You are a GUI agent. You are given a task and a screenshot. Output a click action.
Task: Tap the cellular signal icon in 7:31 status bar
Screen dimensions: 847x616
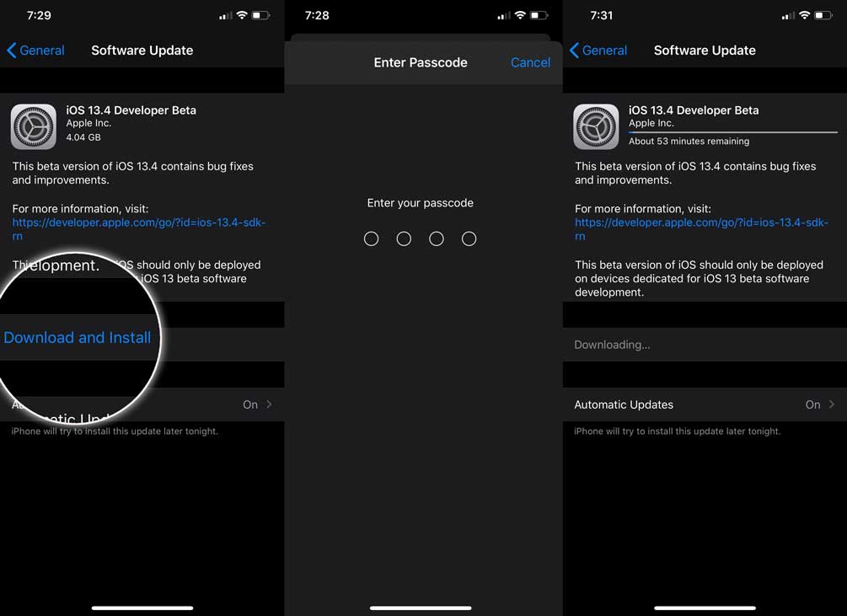coord(788,16)
